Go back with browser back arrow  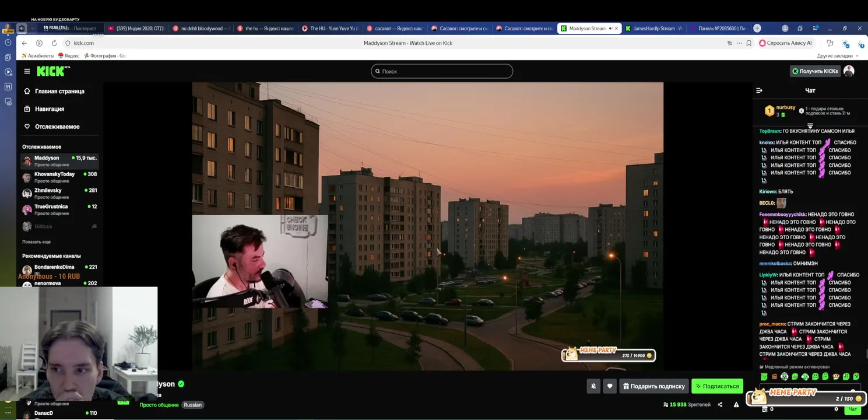(x=24, y=43)
